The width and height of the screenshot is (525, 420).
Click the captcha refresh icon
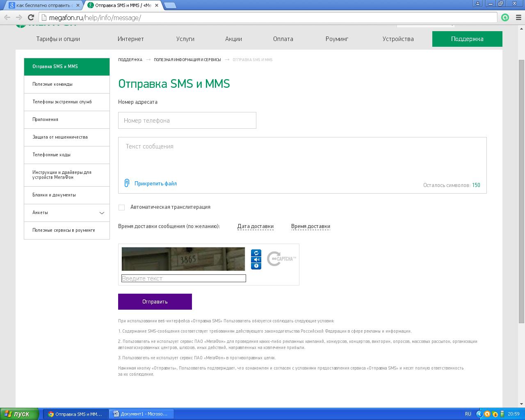point(256,253)
